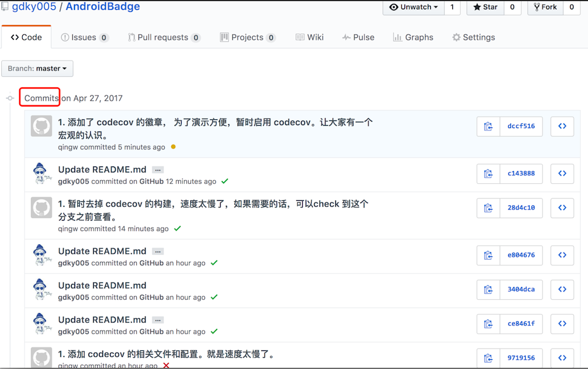Copy the full SHA for commit ce8461f
The image size is (588, 369).
(488, 324)
